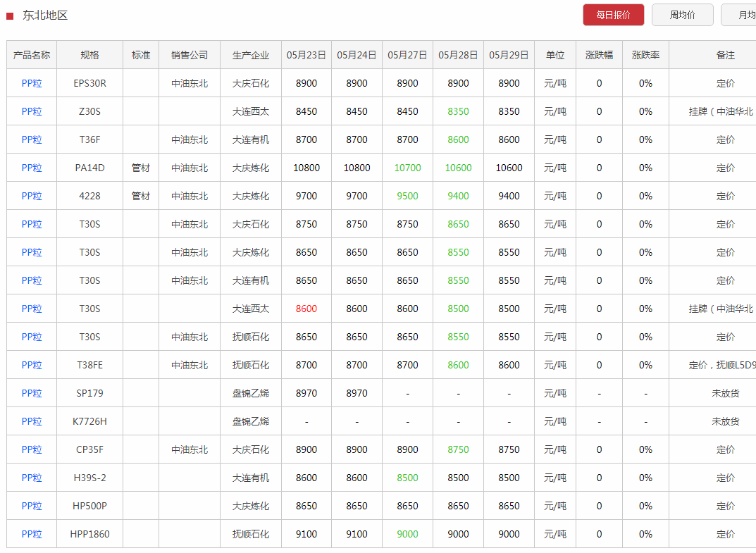Viewport: 756px width, 553px height.
Task: Open the PP粒 link for HP500P
Action: click(x=32, y=507)
